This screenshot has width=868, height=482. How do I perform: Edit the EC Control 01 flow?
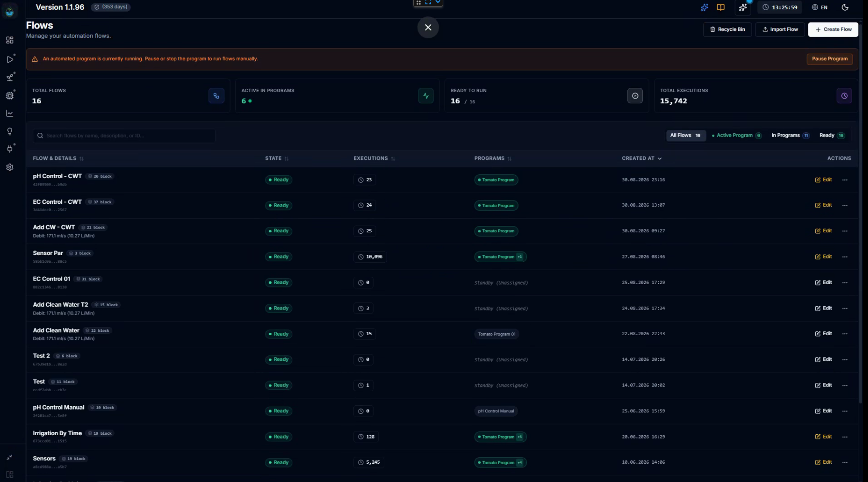[x=824, y=283]
